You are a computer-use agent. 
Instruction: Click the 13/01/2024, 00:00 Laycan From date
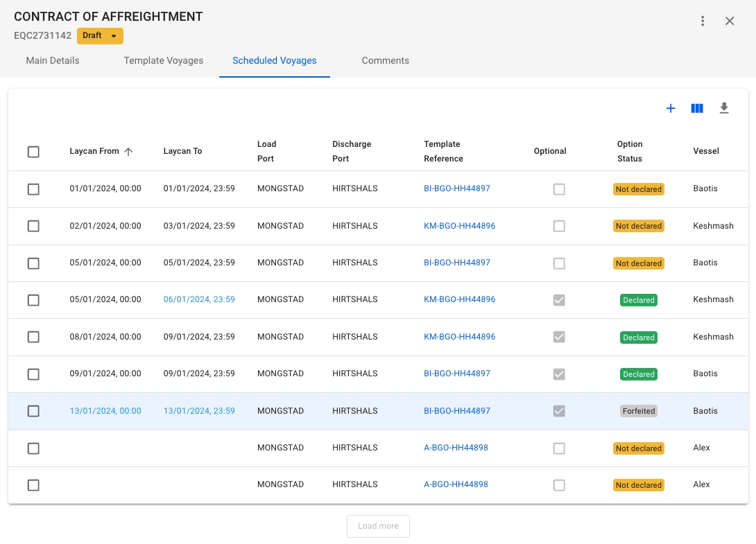[105, 411]
